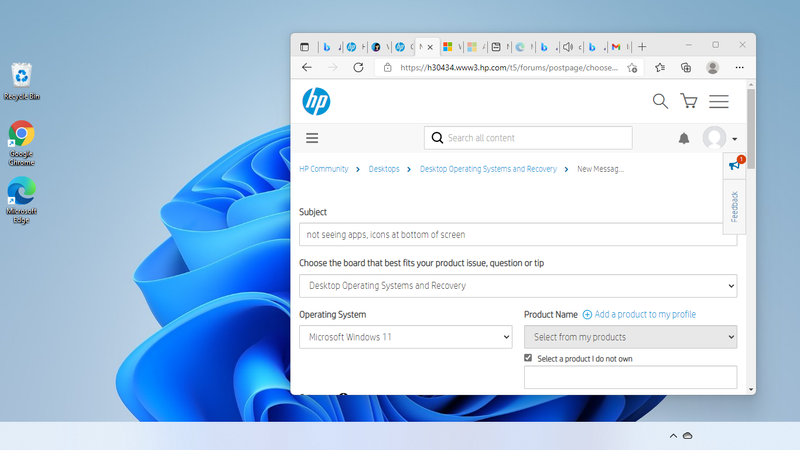The width and height of the screenshot is (800, 450).
Task: Expand the Operating System dropdown
Action: tap(405, 337)
